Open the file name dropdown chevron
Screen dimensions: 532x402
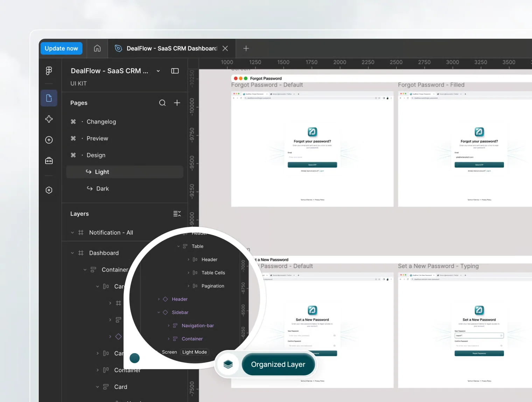(158, 71)
